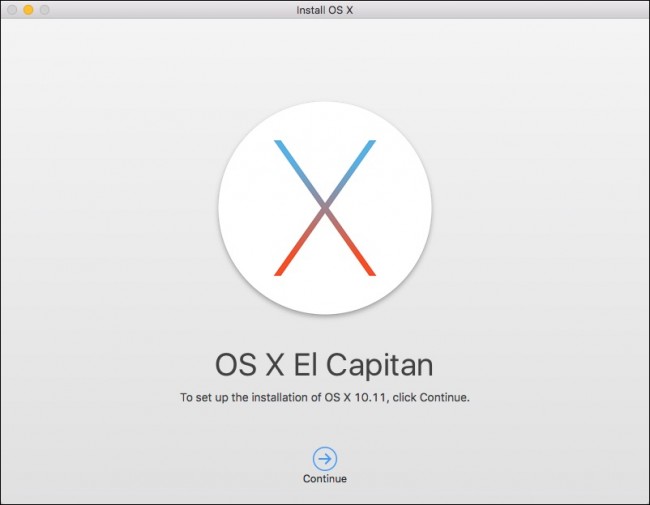Click the "Install OS X" window title
This screenshot has height=505, width=650.
[325, 10]
